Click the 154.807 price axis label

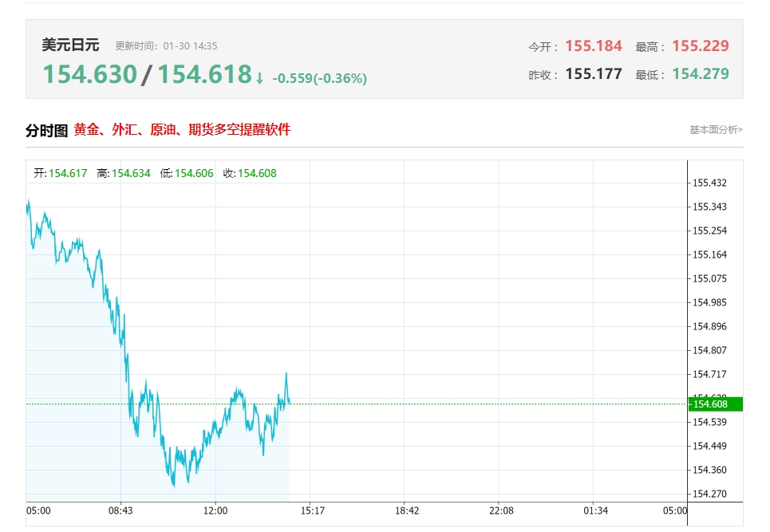[709, 350]
